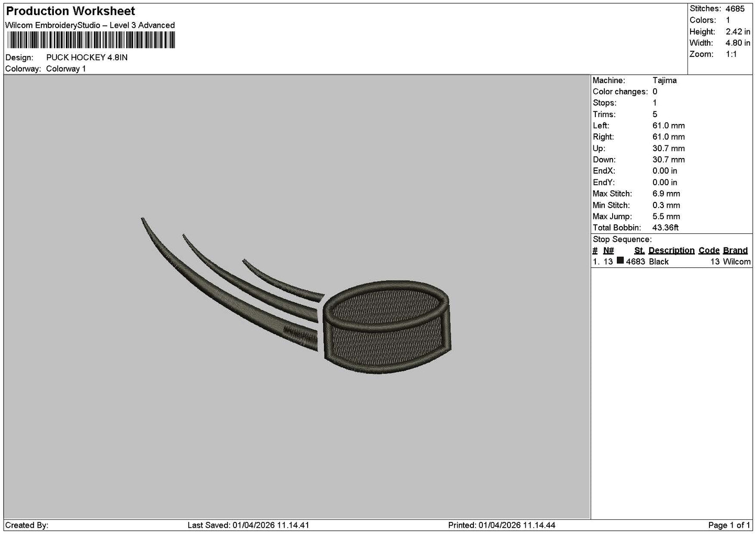Click the Up value 30.7 mm
Screen dimensions: 756x534
tap(669, 149)
